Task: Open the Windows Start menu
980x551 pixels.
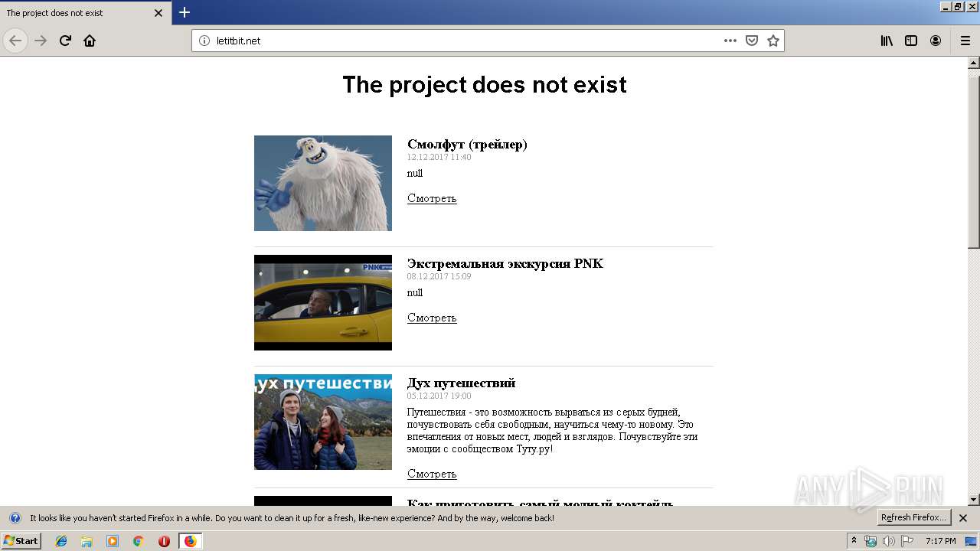Action: click(x=21, y=541)
